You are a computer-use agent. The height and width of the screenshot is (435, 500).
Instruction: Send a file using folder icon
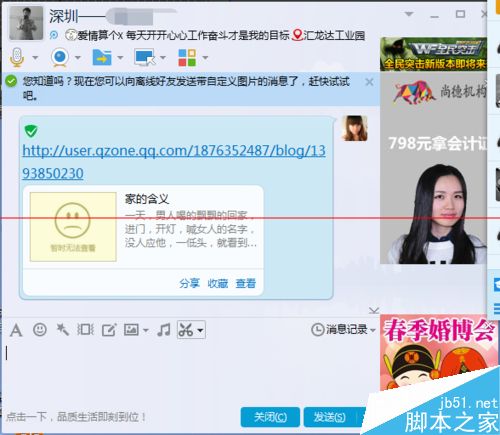pyautogui.click(x=102, y=57)
